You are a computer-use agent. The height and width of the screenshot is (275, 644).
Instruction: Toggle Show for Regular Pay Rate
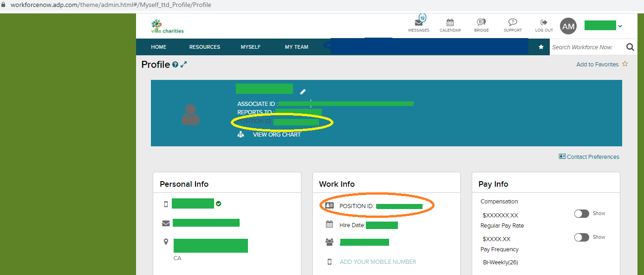pyautogui.click(x=582, y=237)
